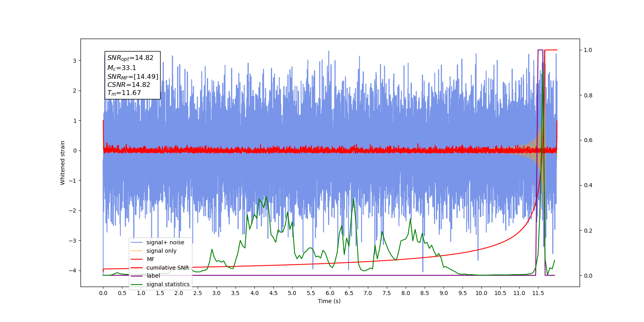644x322 pixels.
Task: Click the SNRopt=14.82 annotation text
Action: (x=130, y=58)
